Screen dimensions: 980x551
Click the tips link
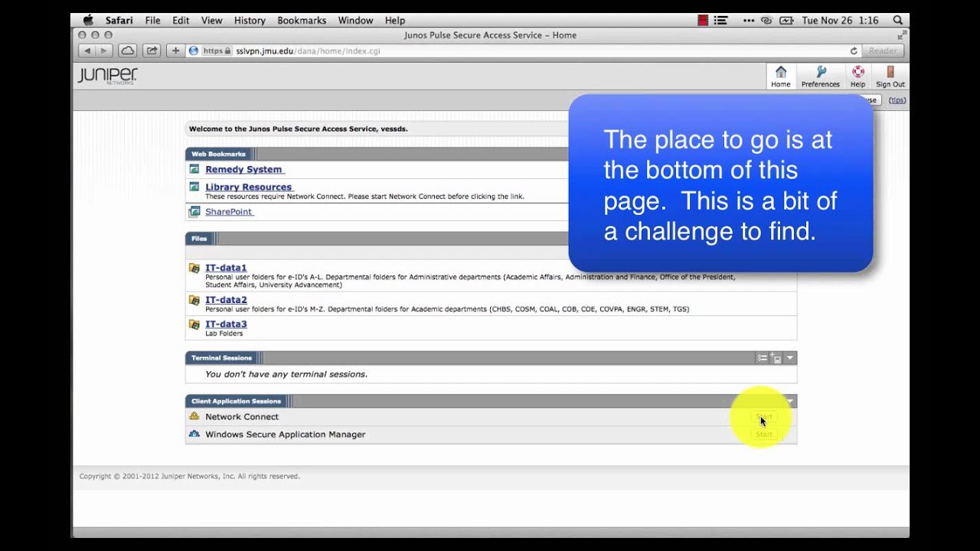pos(897,100)
